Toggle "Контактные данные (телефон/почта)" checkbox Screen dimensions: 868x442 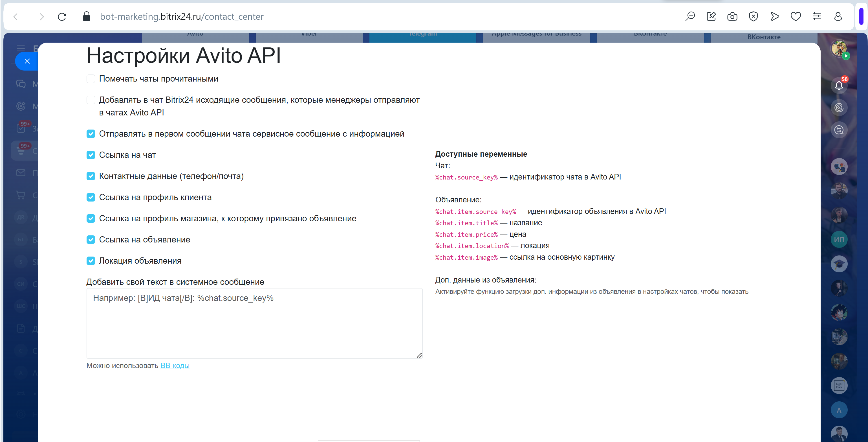coord(91,176)
